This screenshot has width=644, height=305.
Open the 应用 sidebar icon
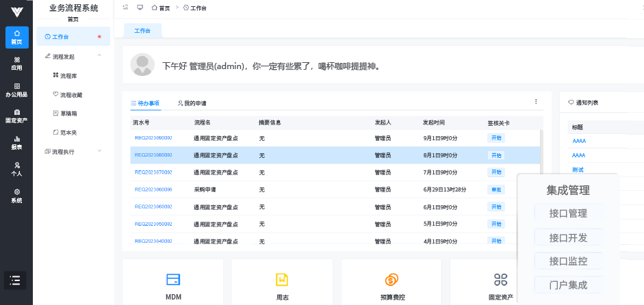(x=16, y=64)
